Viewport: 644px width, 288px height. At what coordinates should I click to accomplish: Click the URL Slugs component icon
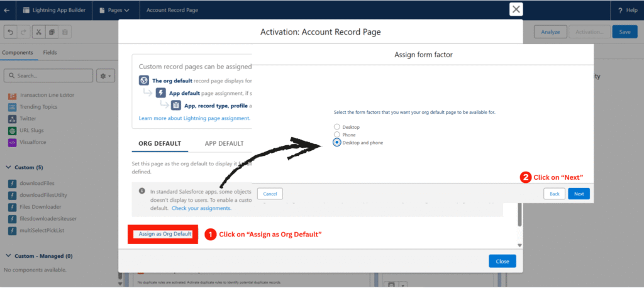[12, 131]
